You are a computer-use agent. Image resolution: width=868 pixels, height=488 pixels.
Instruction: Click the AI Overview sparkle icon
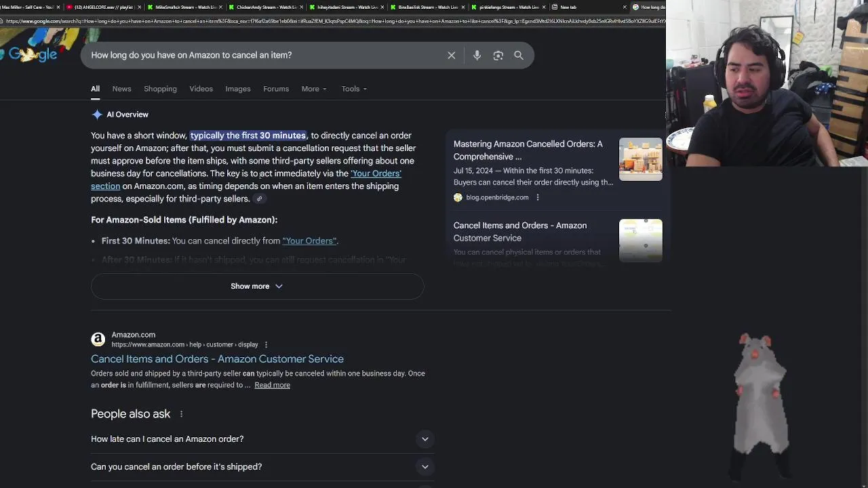(x=97, y=115)
